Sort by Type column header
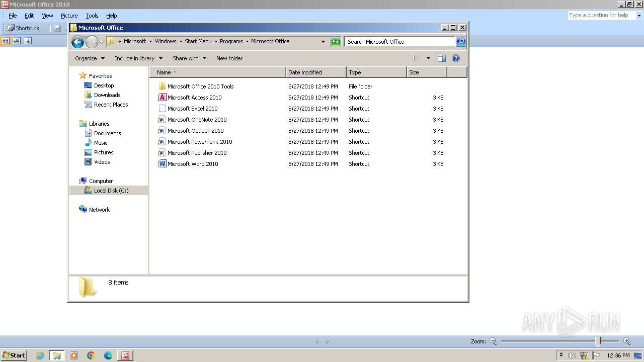Screen dimensions: 644x362 click(x=376, y=72)
